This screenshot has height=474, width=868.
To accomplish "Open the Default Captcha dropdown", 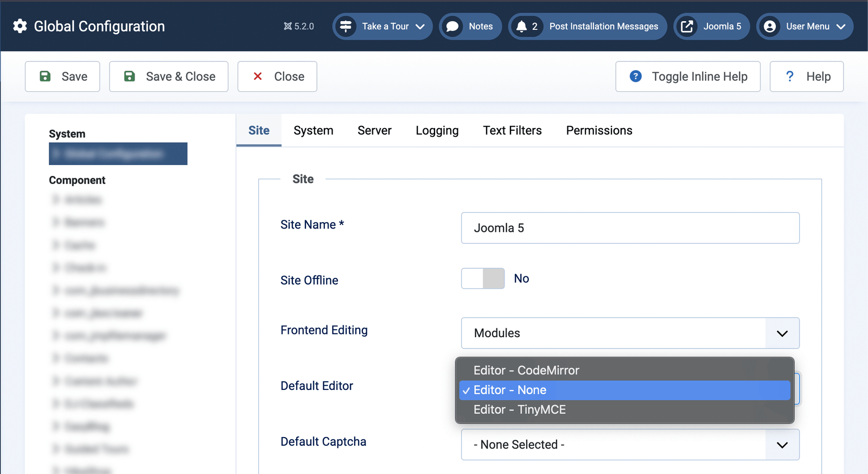I will (630, 445).
